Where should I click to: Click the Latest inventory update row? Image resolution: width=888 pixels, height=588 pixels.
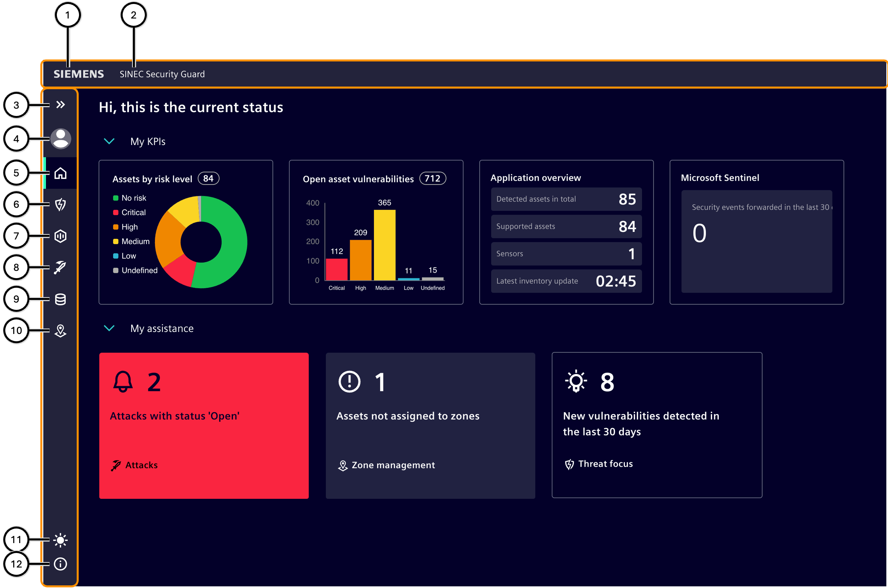(566, 281)
